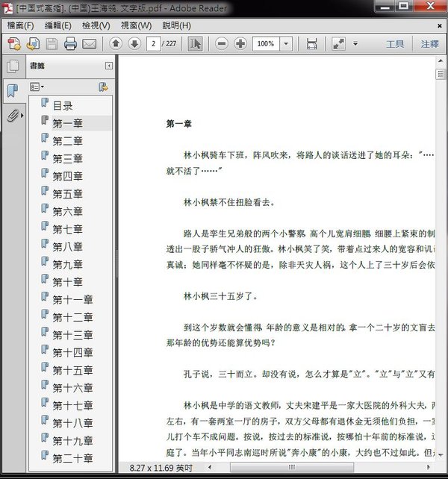This screenshot has height=479, width=448.
Task: Click the Create PDF online toolbar icon
Action: tap(14, 44)
